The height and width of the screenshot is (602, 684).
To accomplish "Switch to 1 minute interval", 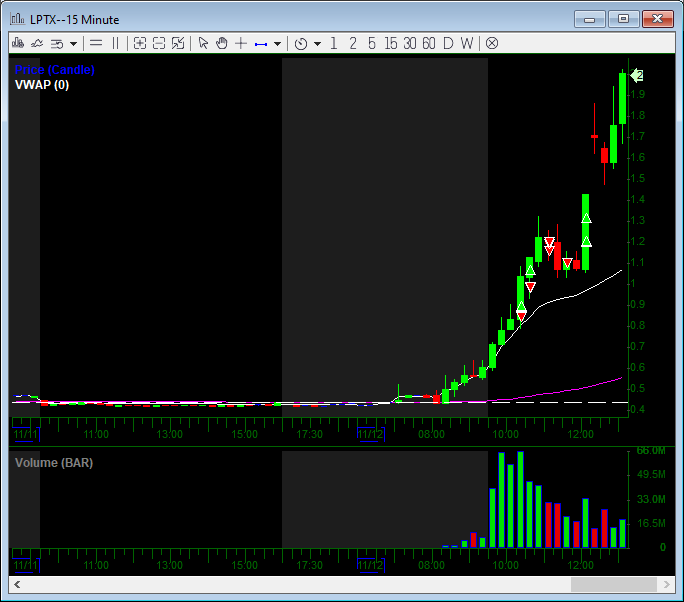I will (x=334, y=43).
